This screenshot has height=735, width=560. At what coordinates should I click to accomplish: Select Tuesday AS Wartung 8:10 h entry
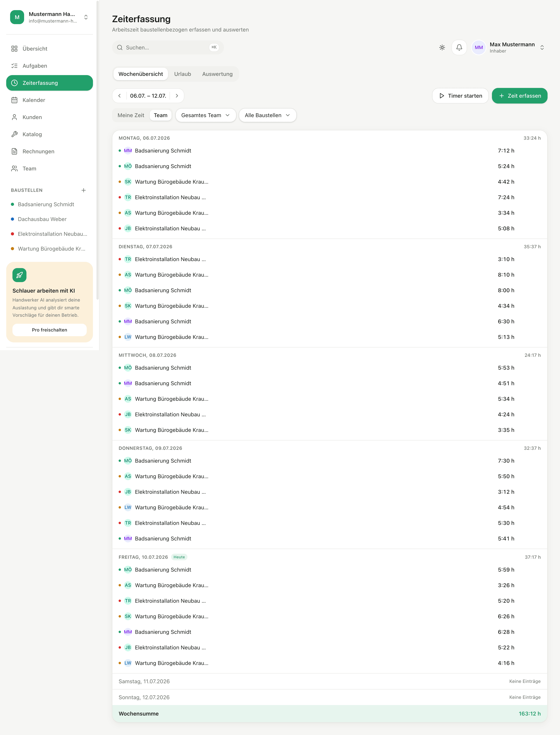coord(330,275)
